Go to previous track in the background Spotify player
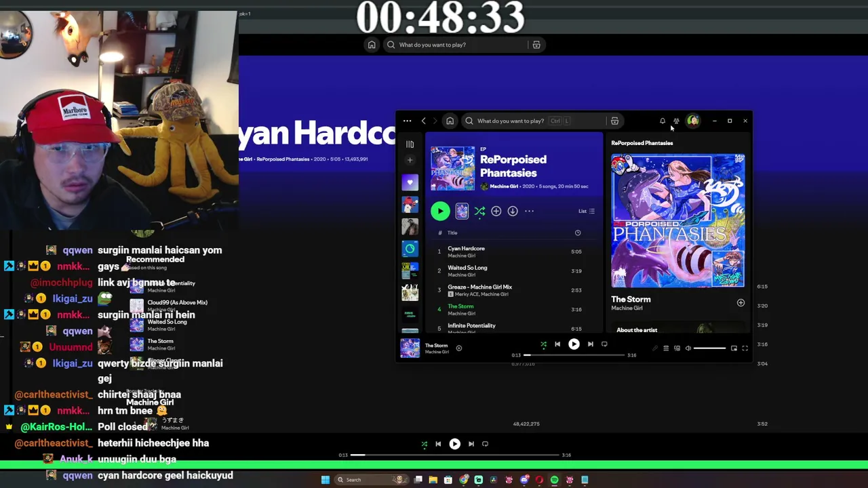Viewport: 868px width, 488px height. coord(438,445)
